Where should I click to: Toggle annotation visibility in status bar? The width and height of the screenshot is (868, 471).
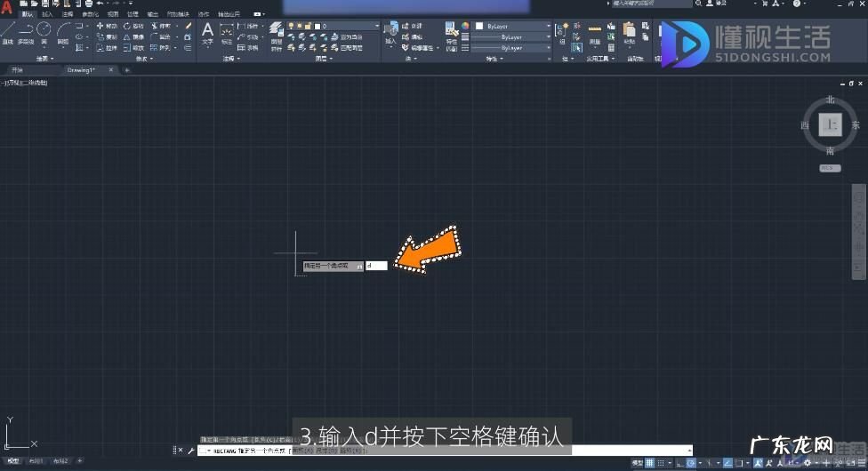(759, 463)
